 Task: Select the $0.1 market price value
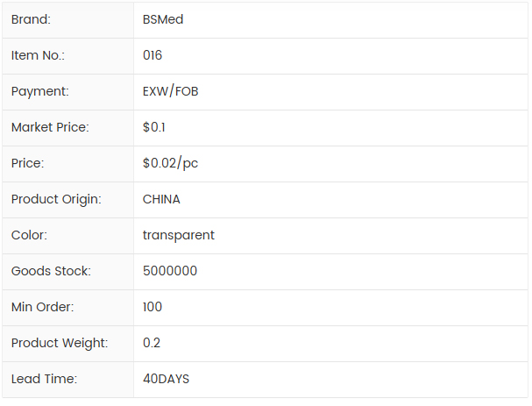coord(154,127)
